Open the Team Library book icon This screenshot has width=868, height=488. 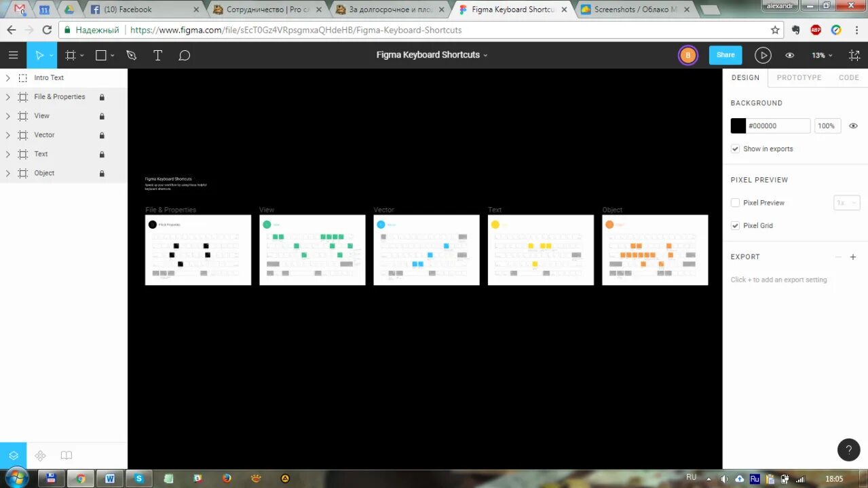point(66,455)
